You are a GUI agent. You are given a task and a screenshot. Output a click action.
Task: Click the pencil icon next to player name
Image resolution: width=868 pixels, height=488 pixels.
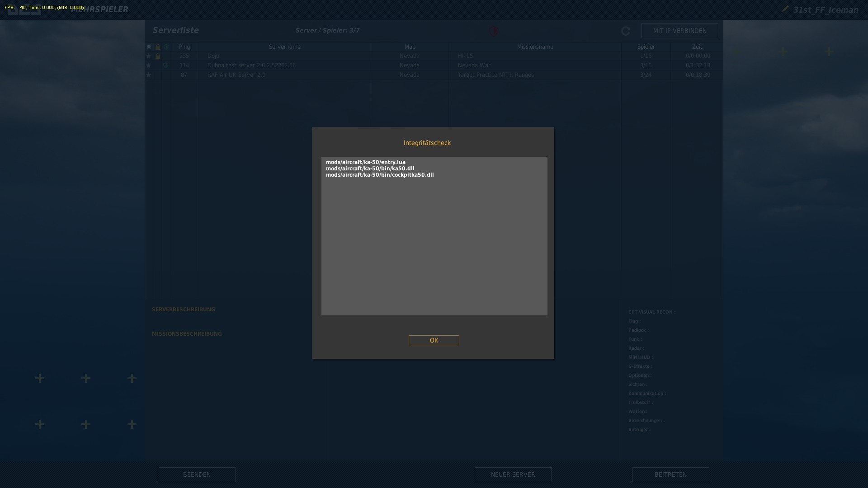tap(785, 9)
